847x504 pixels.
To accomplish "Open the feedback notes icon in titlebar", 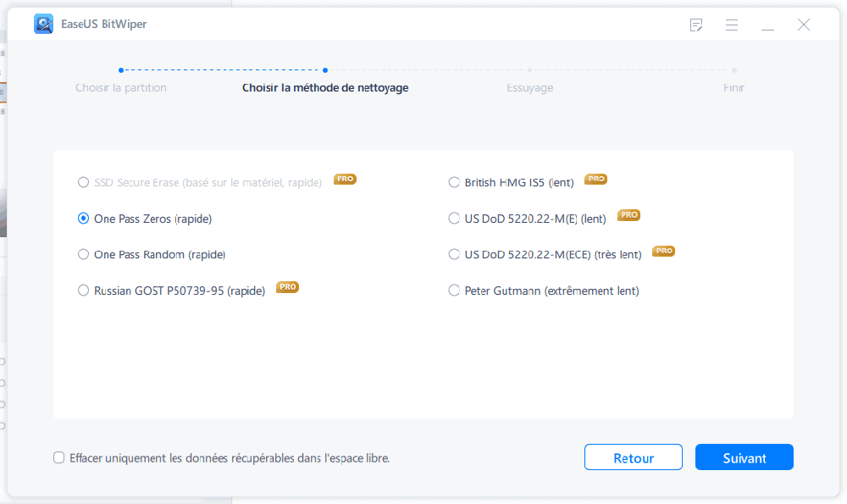I will point(696,25).
